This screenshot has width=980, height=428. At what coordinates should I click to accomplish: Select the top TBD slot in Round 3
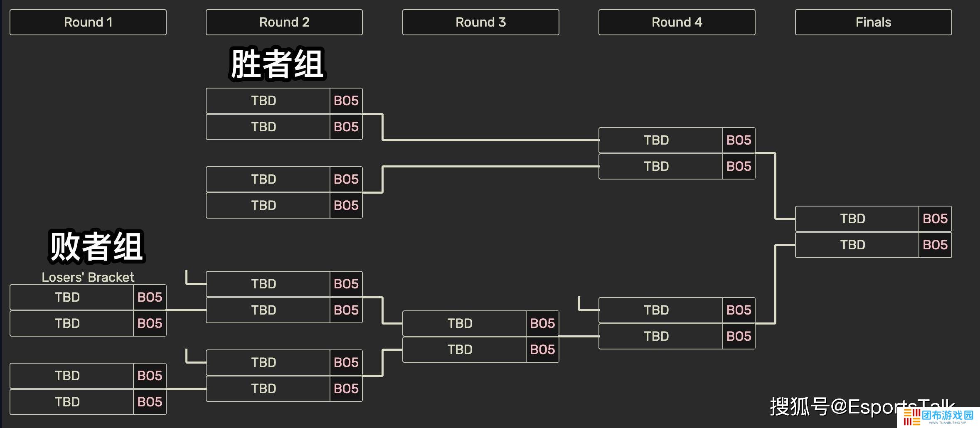460,324
